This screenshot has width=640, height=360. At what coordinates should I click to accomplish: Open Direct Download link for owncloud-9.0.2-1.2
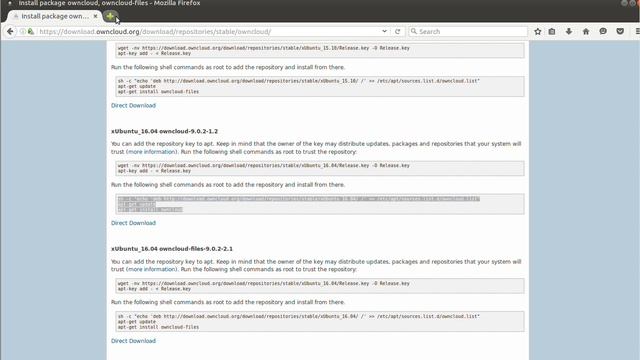133,223
